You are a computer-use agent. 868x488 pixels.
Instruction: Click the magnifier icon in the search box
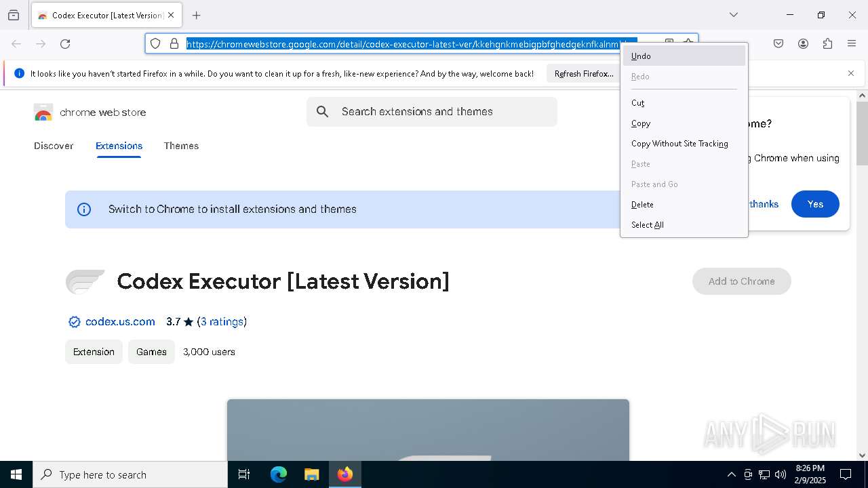tap(323, 112)
